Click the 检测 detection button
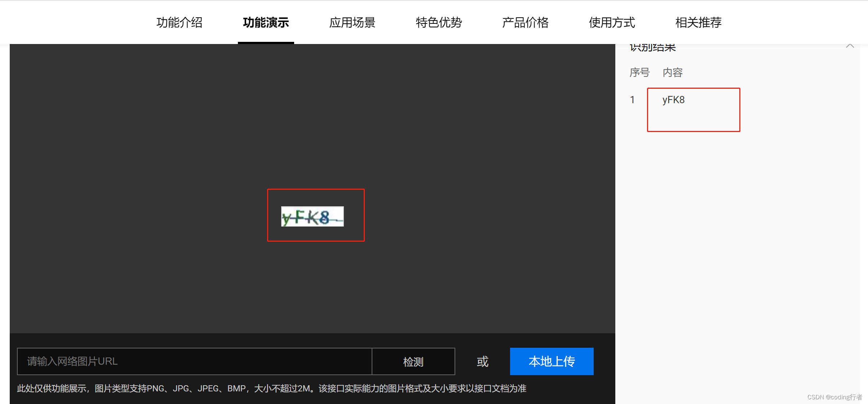The image size is (868, 404). (x=413, y=361)
